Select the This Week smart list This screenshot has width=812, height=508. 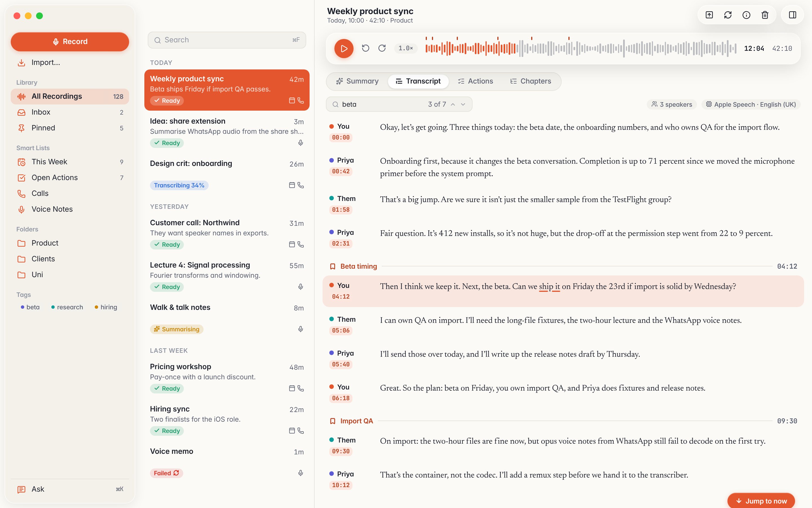[x=70, y=162]
